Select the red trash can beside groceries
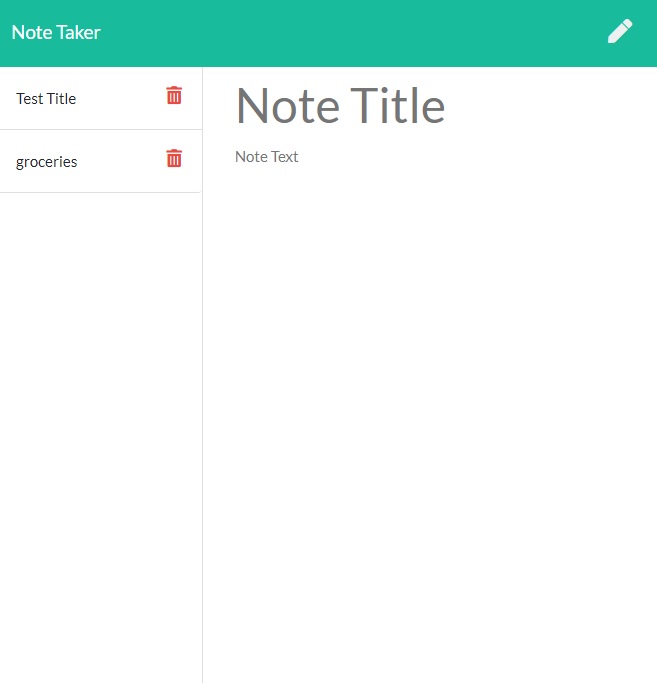The height and width of the screenshot is (683, 657). [174, 158]
